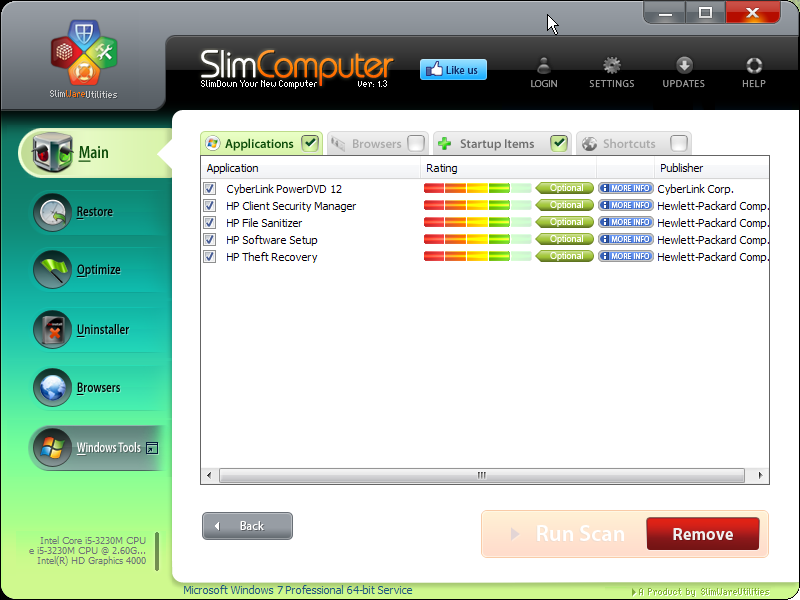Image resolution: width=800 pixels, height=600 pixels.
Task: Uncheck HP Theft Recovery in the list
Action: coord(209,255)
